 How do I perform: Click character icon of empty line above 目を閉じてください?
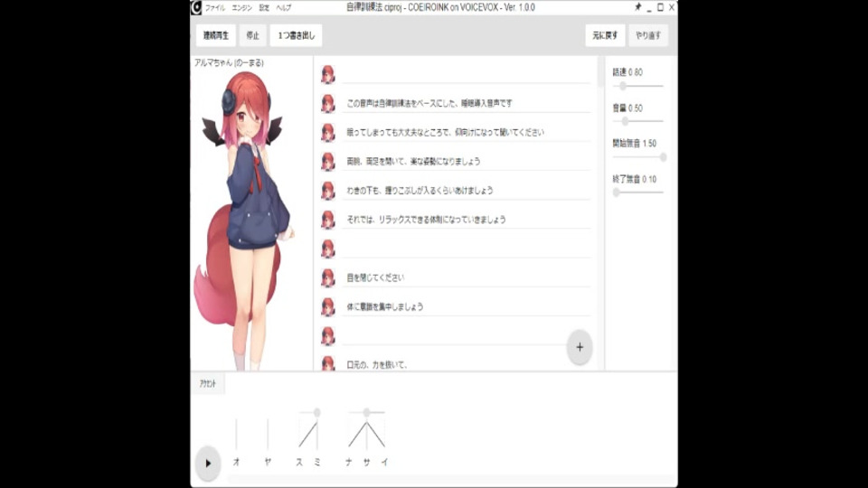click(327, 249)
